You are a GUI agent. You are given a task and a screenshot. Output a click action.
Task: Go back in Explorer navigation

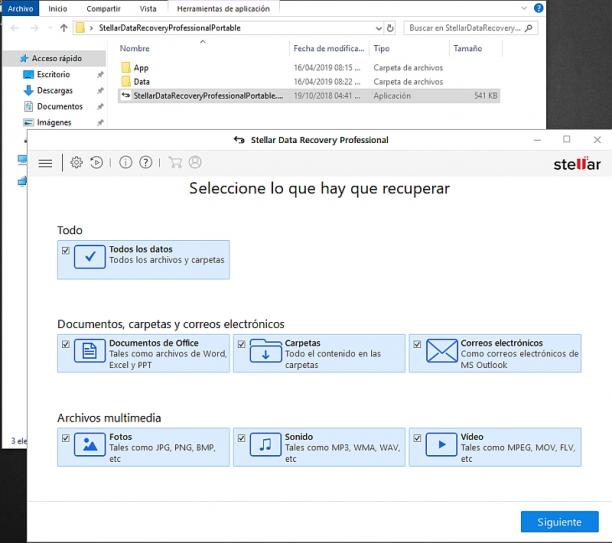pyautogui.click(x=15, y=28)
